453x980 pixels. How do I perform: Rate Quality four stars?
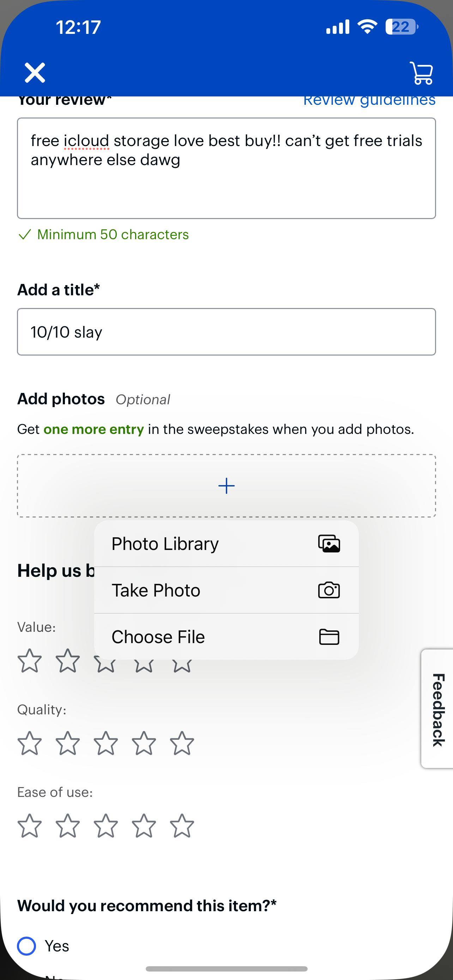(144, 743)
